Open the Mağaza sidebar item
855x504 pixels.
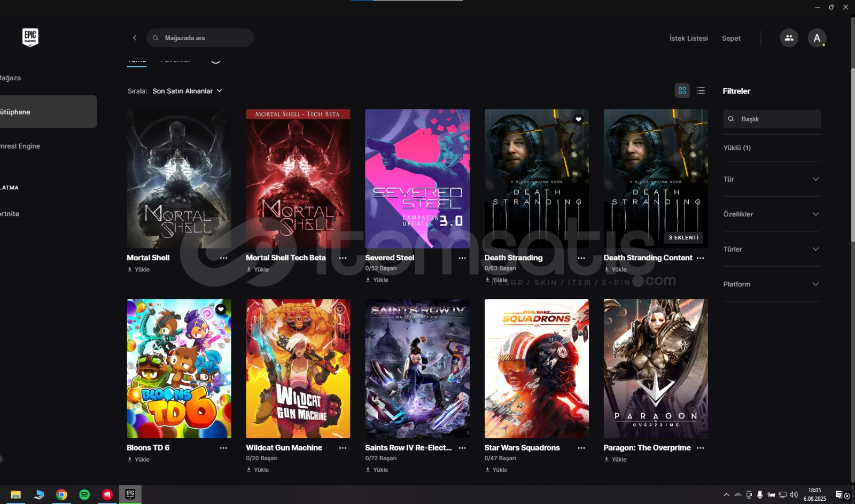point(11,78)
